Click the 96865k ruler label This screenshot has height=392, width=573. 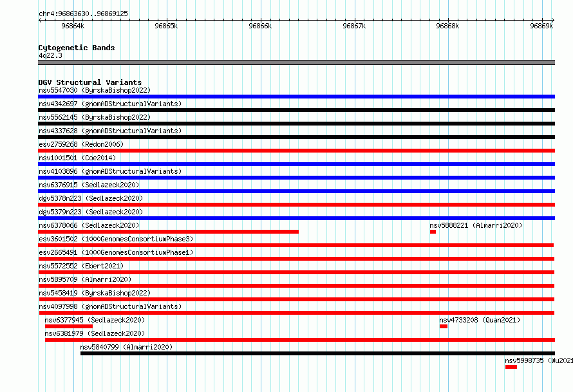pos(166,26)
